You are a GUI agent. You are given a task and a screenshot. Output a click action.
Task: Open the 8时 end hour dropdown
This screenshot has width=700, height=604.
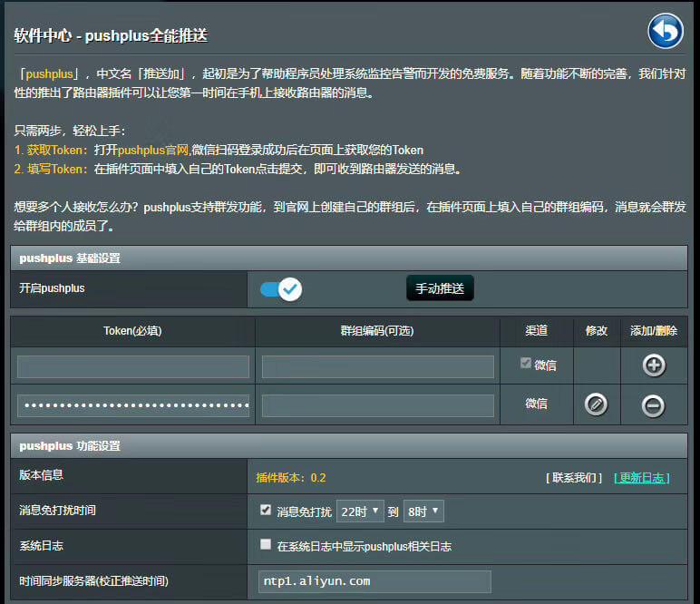pos(423,511)
